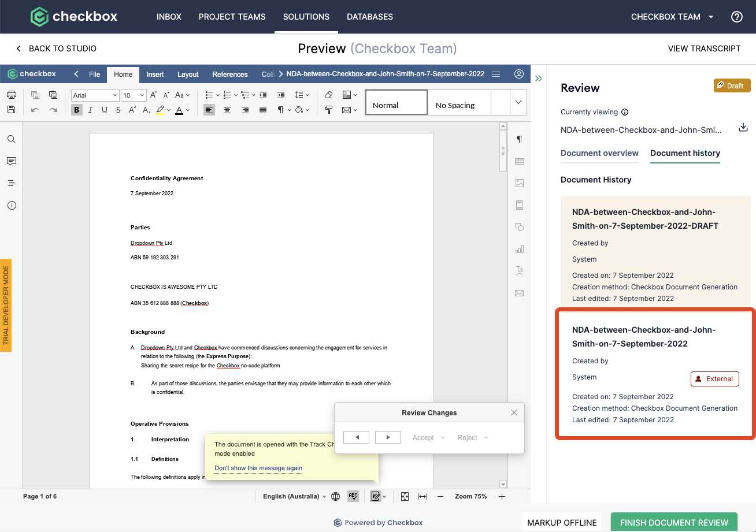Decrease indent of the paragraph
This screenshot has width=756, height=532.
pyautogui.click(x=263, y=95)
